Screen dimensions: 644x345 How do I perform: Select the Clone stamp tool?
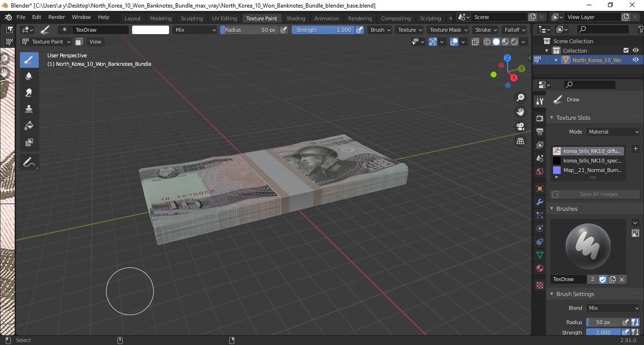(x=29, y=109)
